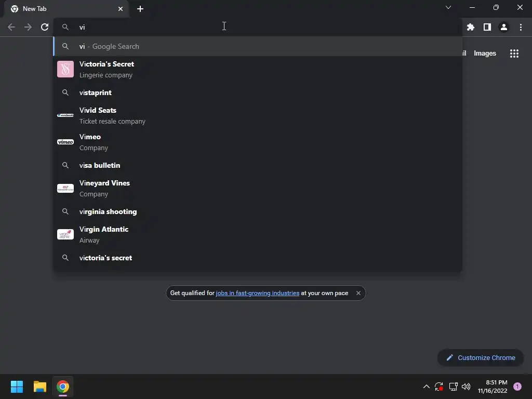Dismiss the jobs promo banner
This screenshot has height=399, width=532.
pos(358,293)
